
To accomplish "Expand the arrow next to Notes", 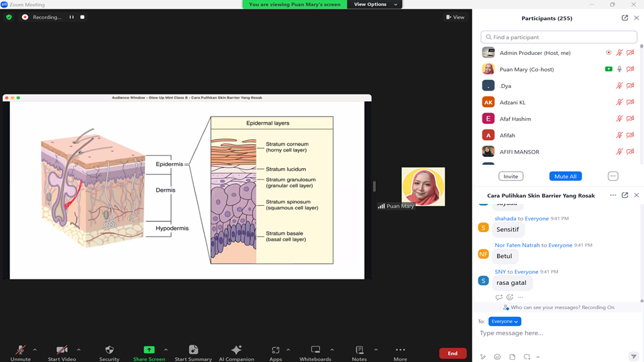I will point(376,350).
